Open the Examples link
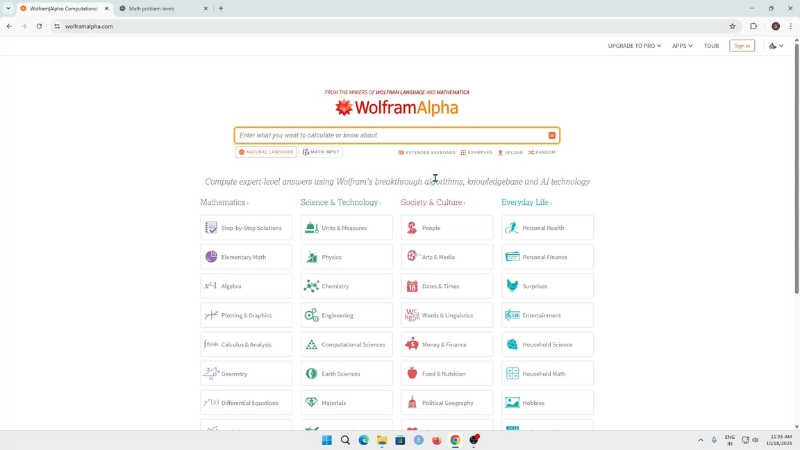Image resolution: width=800 pixels, height=450 pixels. point(477,153)
